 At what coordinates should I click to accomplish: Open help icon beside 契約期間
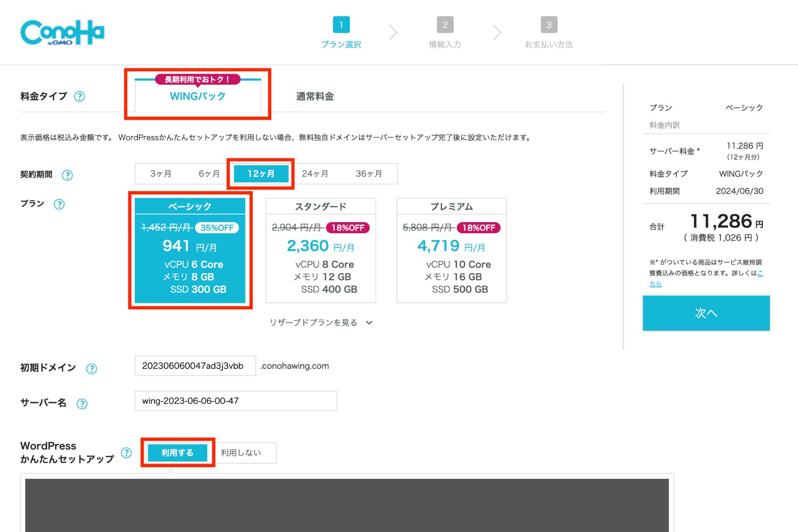coord(67,175)
